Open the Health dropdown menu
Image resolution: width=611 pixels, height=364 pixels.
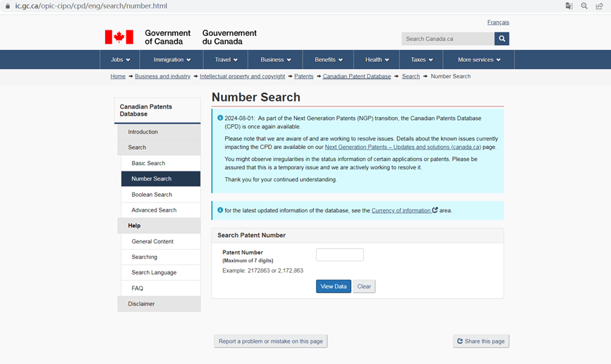coord(377,60)
